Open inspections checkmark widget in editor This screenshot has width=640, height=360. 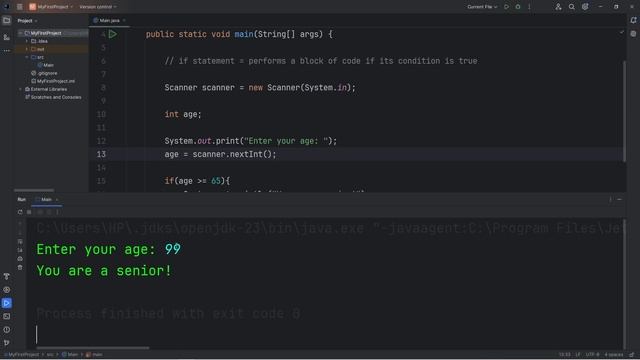coord(621,32)
